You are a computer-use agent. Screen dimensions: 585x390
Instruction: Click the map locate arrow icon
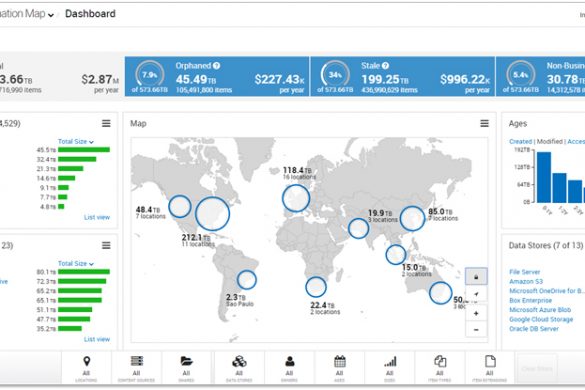476,294
